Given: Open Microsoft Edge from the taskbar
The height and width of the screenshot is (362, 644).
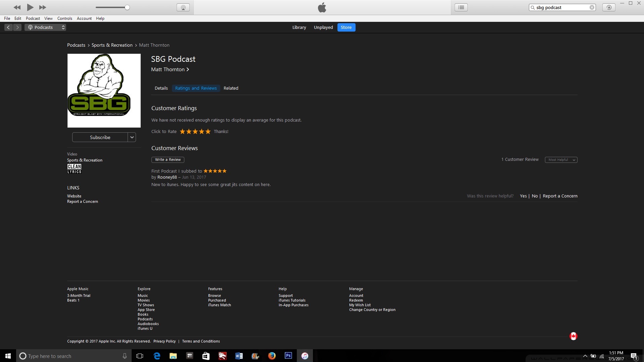Looking at the screenshot, I should point(157,356).
